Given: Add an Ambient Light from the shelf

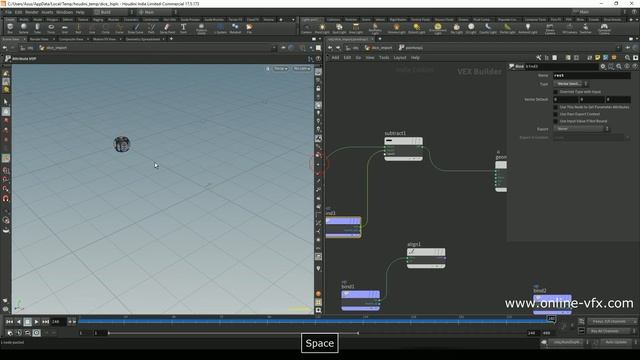Looking at the screenshot, I should [x=528, y=28].
